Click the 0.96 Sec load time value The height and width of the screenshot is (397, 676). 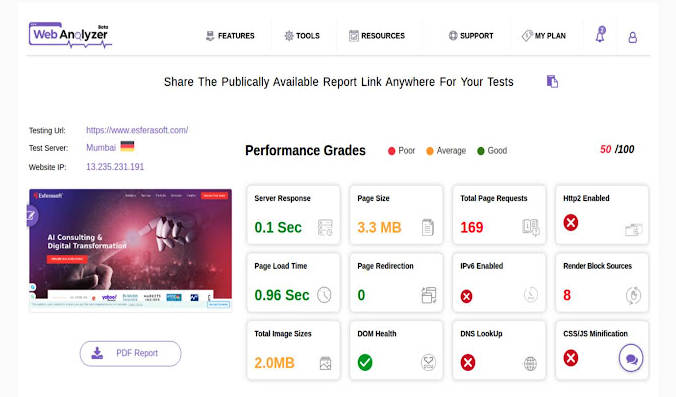coord(282,295)
